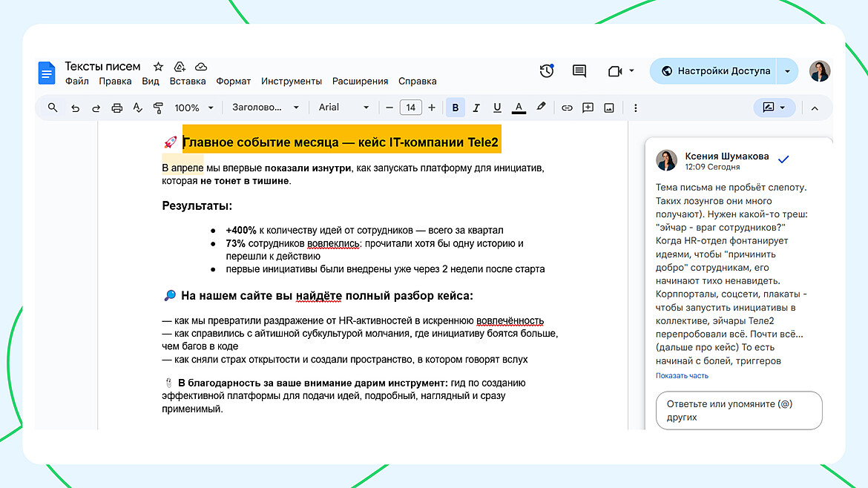Open version history clock icon

click(547, 71)
